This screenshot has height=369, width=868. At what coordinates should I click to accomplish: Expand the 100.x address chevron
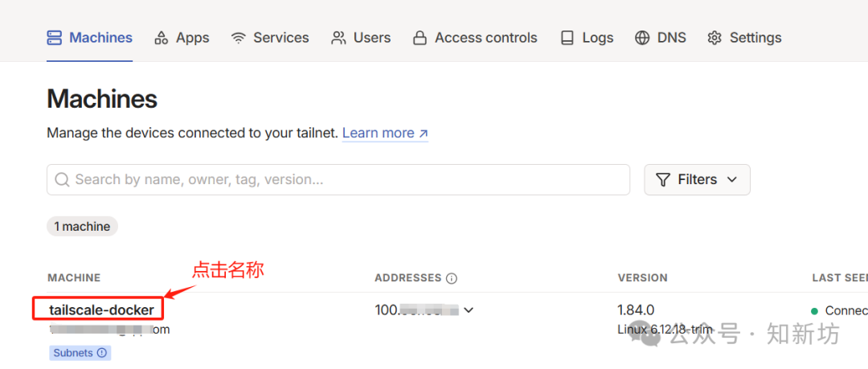click(x=469, y=310)
